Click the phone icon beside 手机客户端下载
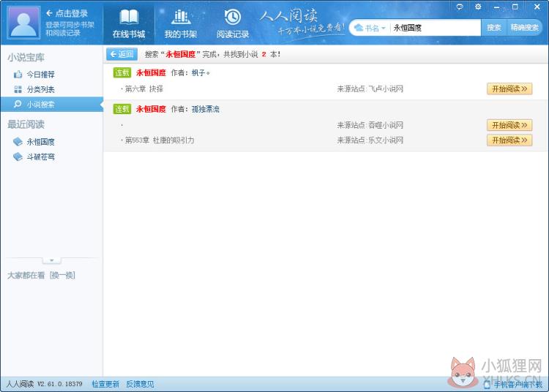 pos(487,385)
